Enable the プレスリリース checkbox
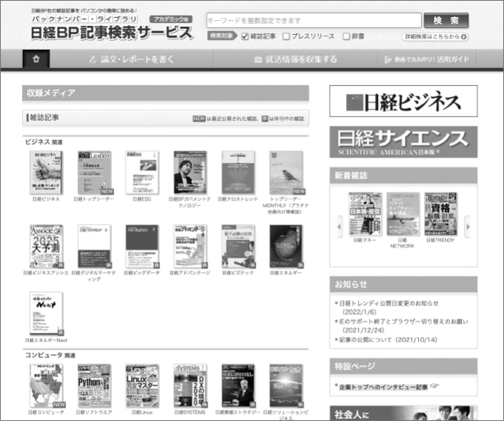The height and width of the screenshot is (421, 504). [x=286, y=36]
